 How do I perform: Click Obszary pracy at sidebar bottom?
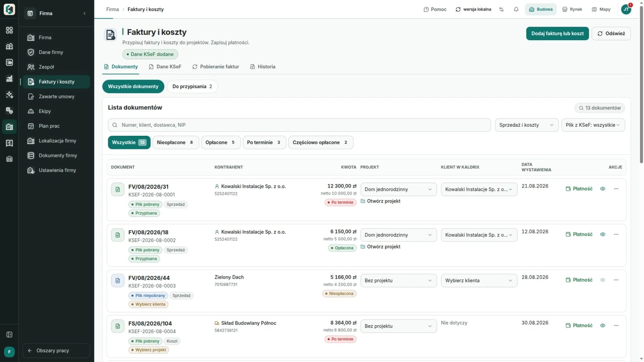pos(56,350)
